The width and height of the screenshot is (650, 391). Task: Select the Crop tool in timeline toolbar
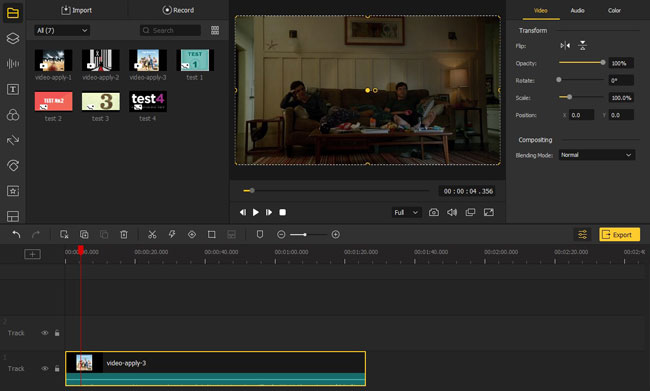211,235
